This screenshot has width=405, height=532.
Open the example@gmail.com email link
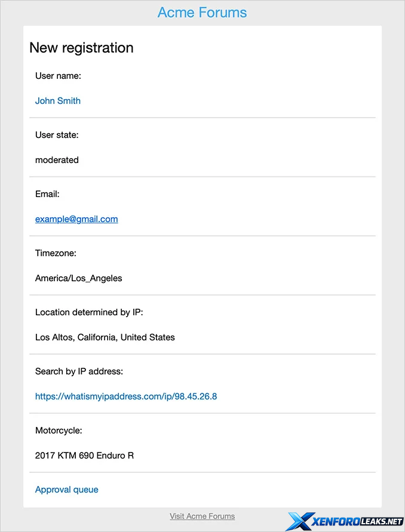[x=76, y=219]
